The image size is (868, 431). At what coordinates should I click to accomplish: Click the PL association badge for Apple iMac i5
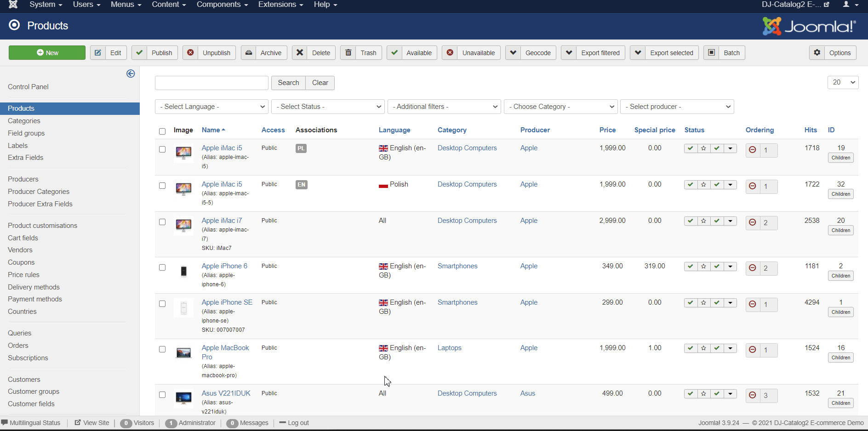point(301,148)
